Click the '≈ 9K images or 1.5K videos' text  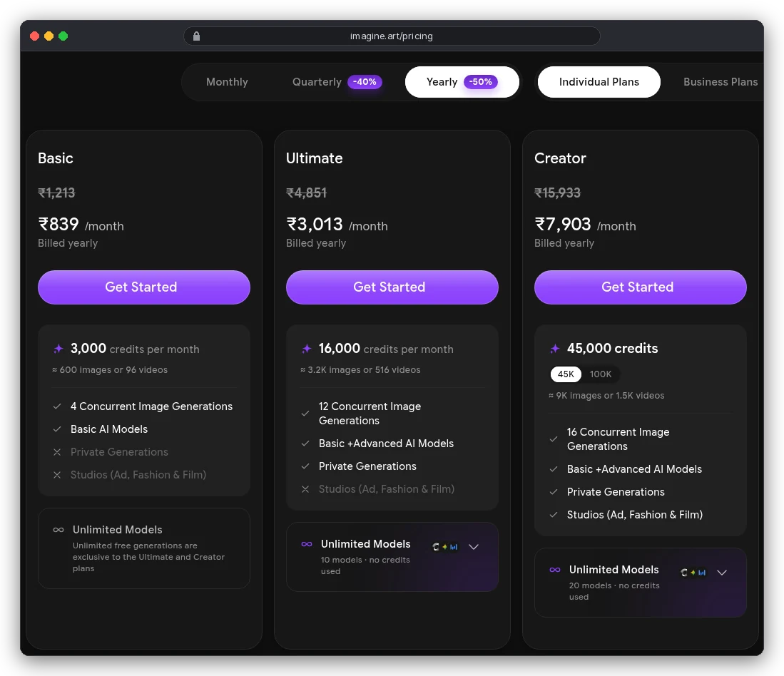(x=606, y=396)
